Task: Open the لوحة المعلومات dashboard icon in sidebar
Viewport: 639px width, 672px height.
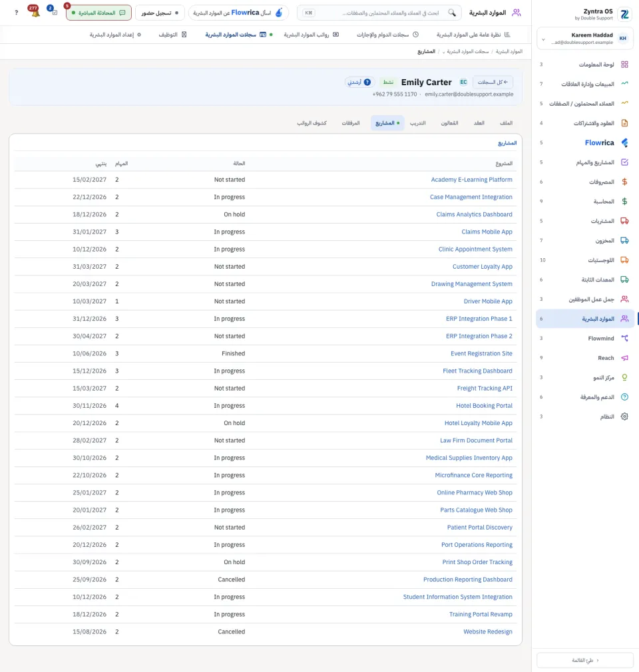Action: coord(624,65)
